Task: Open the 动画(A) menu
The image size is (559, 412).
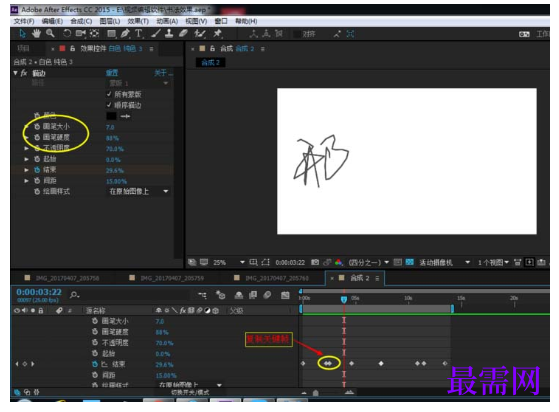Action: [x=167, y=21]
